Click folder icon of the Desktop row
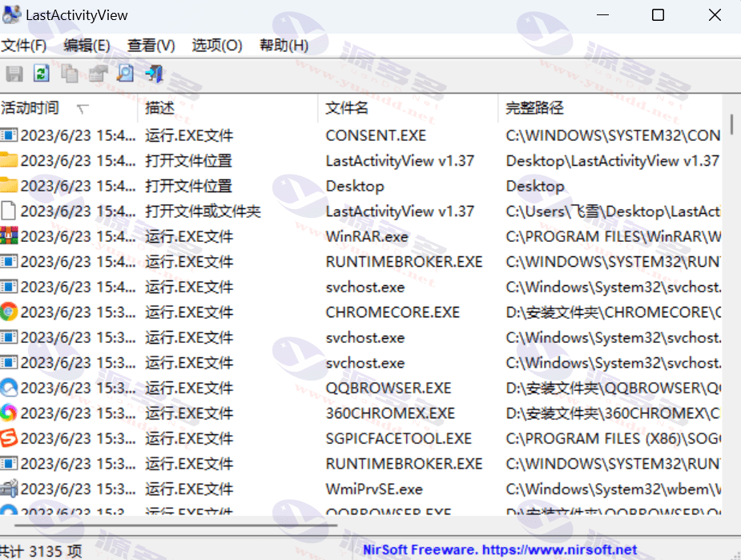The width and height of the screenshot is (741, 560). point(9,186)
